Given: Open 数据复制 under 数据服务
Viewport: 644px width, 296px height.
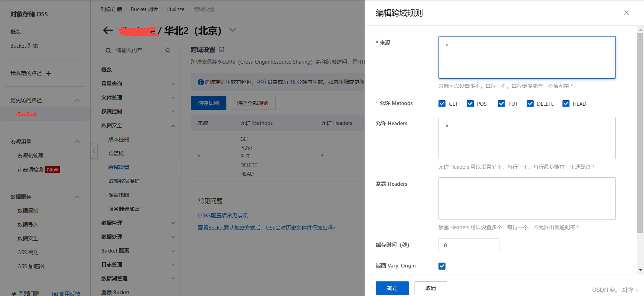Looking at the screenshot, I should click(28, 210).
